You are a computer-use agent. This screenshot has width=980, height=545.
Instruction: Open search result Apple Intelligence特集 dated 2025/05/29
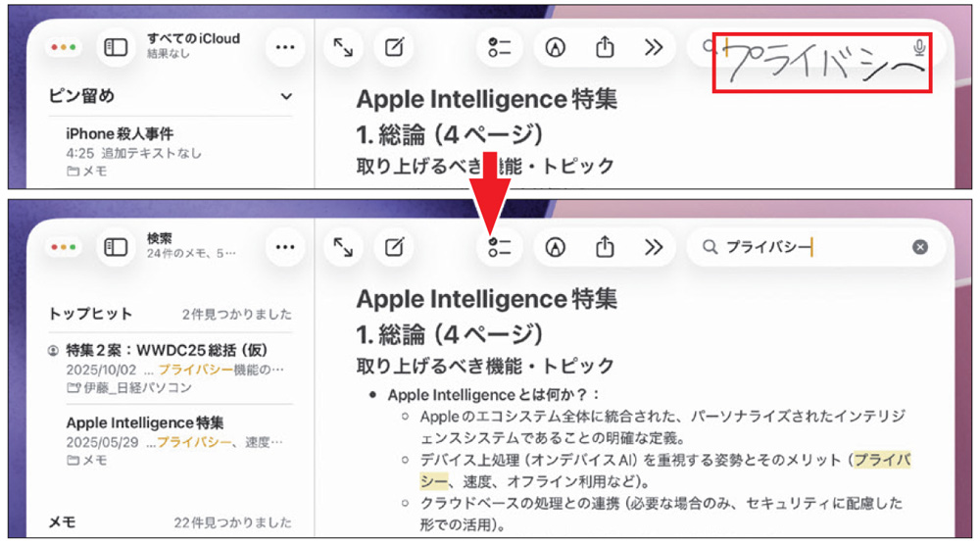[x=171, y=441]
